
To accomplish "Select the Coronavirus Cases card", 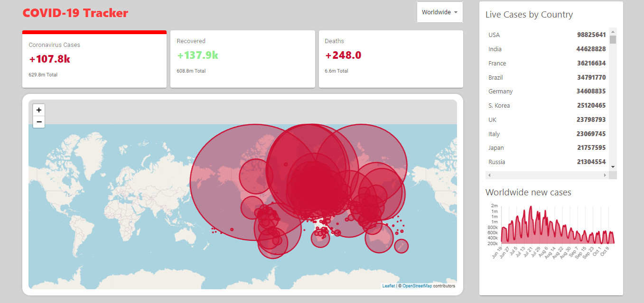I will coord(94,59).
